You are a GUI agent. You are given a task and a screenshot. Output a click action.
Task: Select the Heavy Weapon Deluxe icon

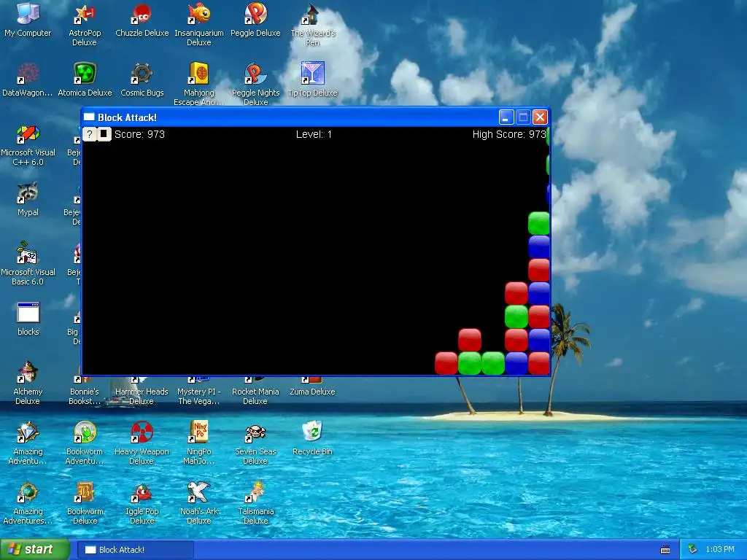click(142, 443)
